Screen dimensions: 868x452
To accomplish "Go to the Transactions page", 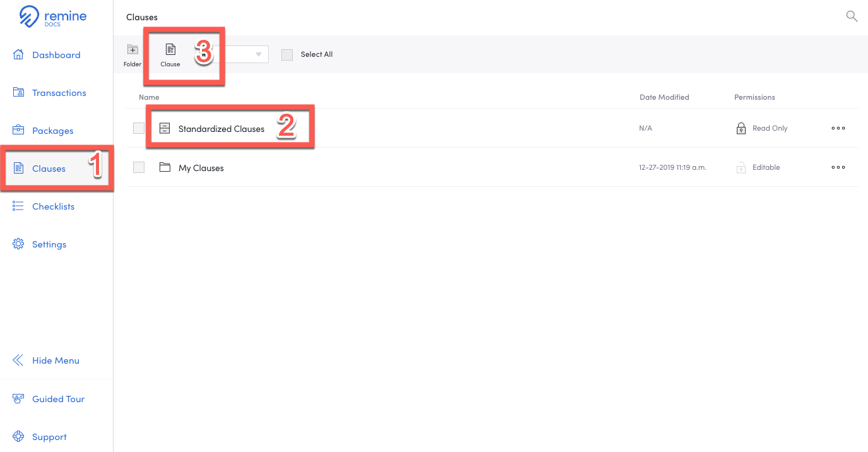I will click(59, 93).
